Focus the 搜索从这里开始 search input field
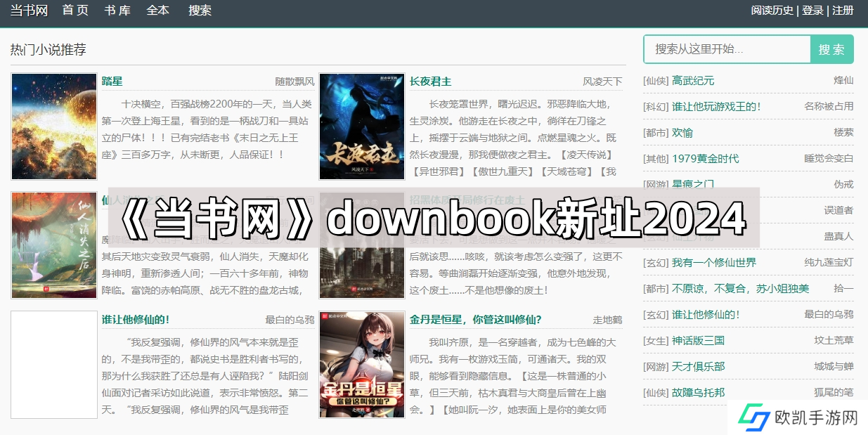Image resolution: width=868 pixels, height=435 pixels. tap(727, 49)
